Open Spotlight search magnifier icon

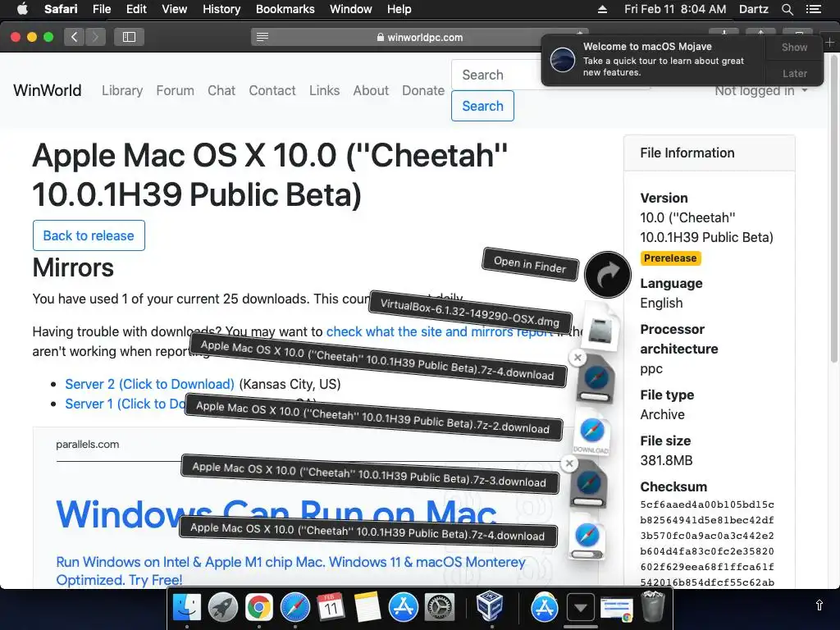coord(787,9)
